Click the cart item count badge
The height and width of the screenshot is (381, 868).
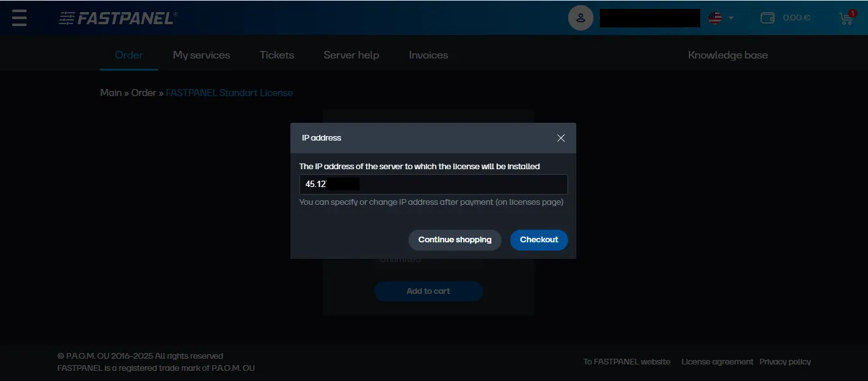[851, 11]
